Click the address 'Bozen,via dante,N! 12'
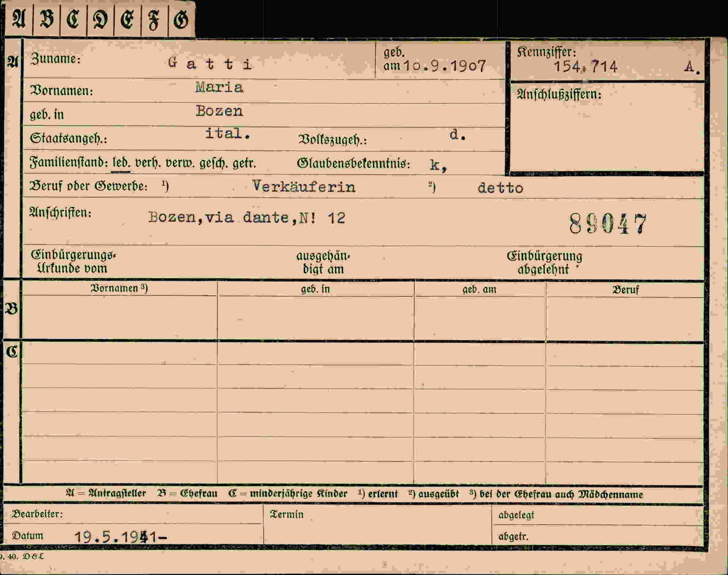 click(247, 217)
